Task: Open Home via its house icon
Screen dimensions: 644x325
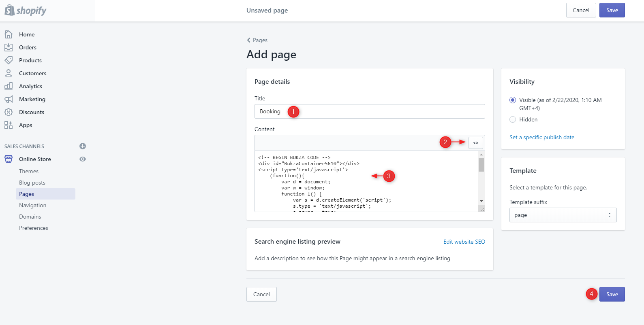Action: (9, 34)
